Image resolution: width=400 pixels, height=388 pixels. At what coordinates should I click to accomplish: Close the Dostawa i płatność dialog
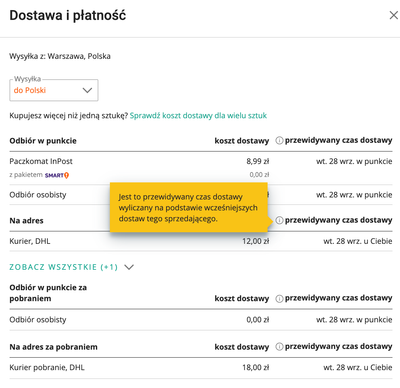(394, 15)
